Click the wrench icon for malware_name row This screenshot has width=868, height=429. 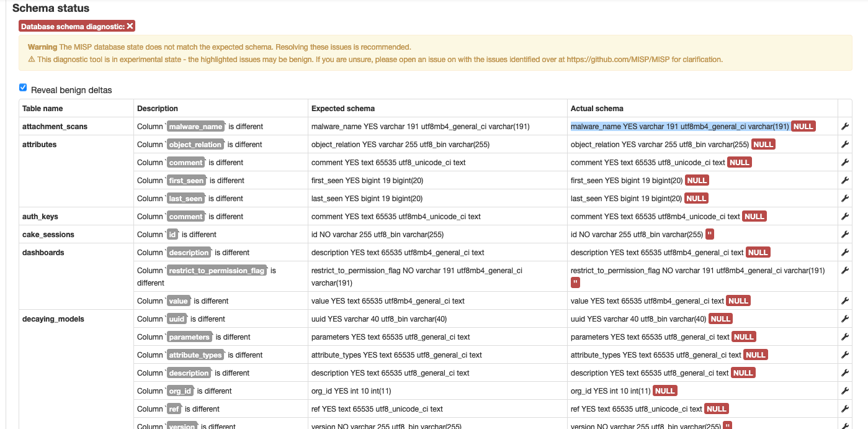pyautogui.click(x=844, y=126)
